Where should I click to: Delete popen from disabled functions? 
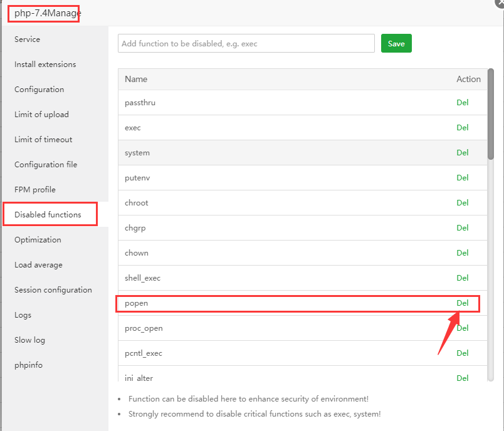tap(462, 303)
